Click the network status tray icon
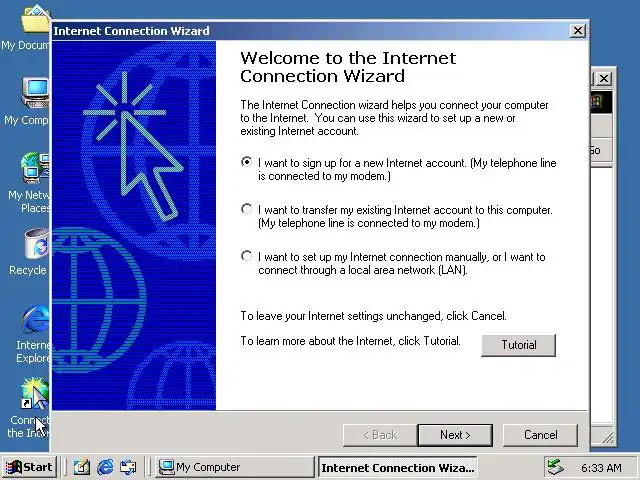 (x=555, y=467)
